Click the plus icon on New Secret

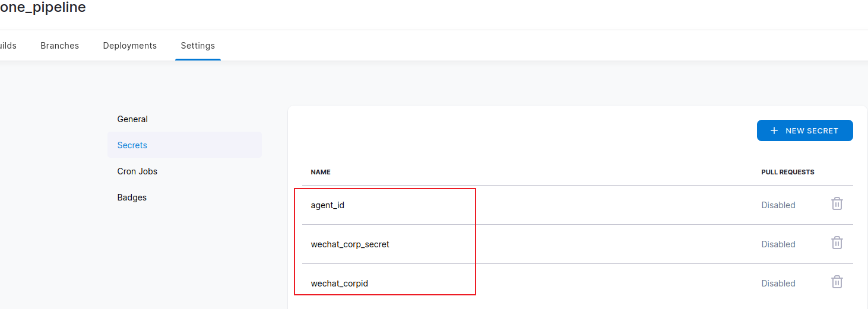click(x=774, y=130)
